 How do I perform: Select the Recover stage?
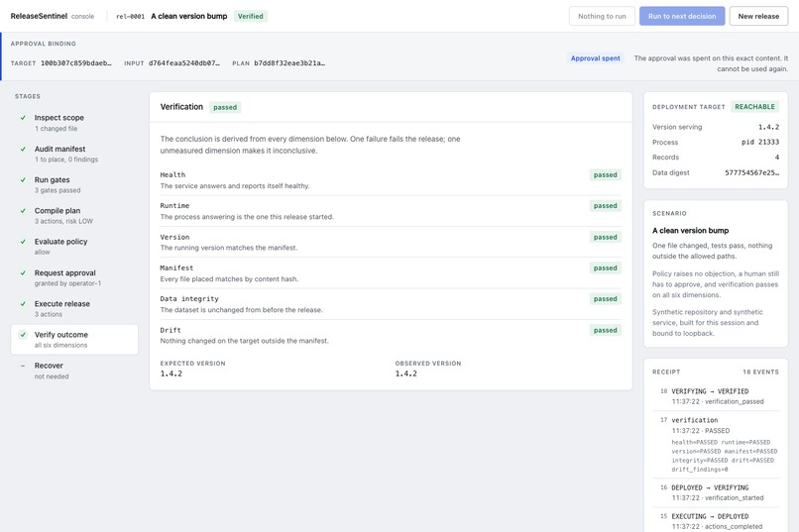(x=74, y=371)
